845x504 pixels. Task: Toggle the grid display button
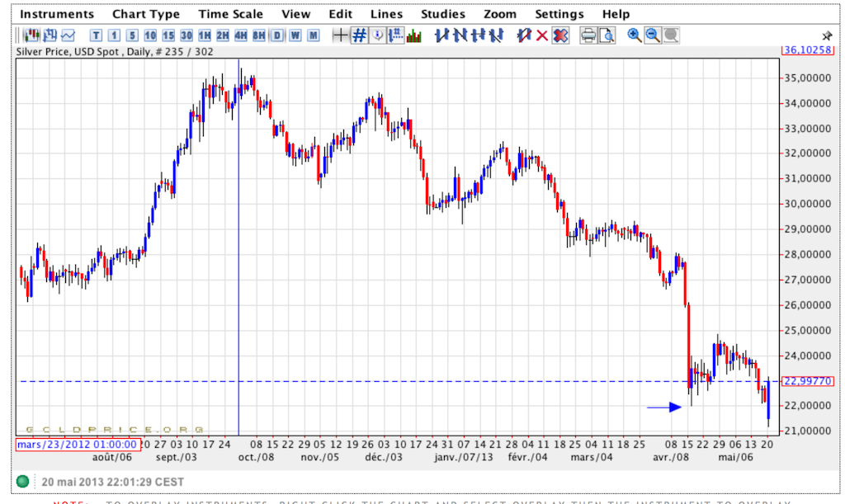[x=359, y=35]
